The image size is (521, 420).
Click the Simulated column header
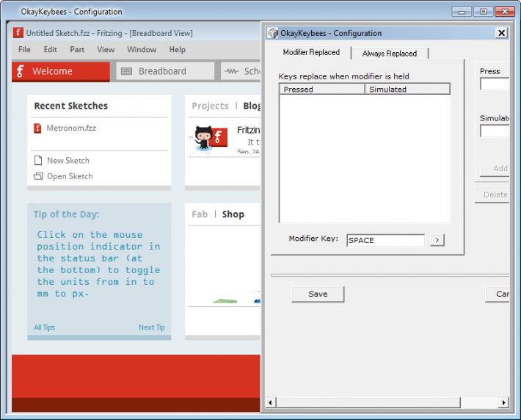click(407, 90)
